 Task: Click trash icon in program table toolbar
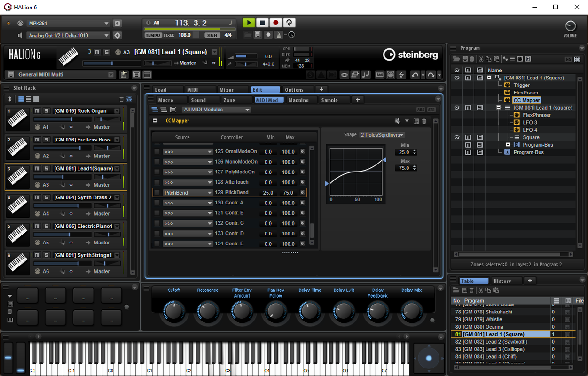[x=471, y=290]
